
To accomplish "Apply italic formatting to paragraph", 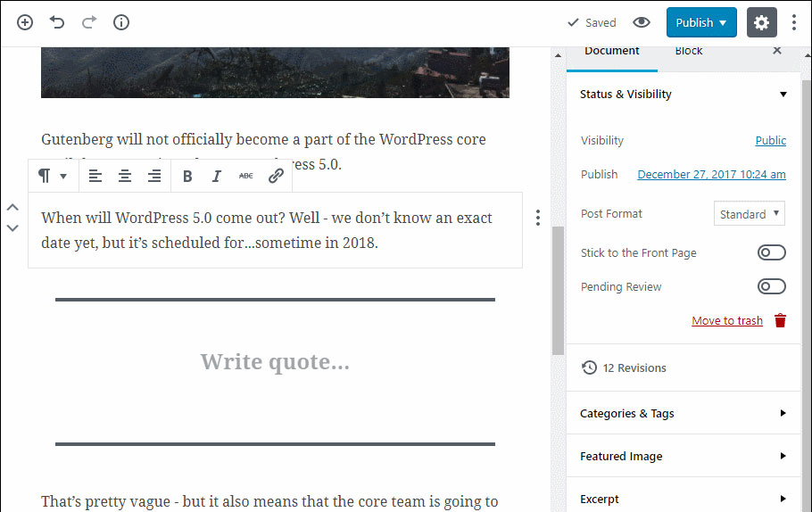I will click(x=216, y=177).
